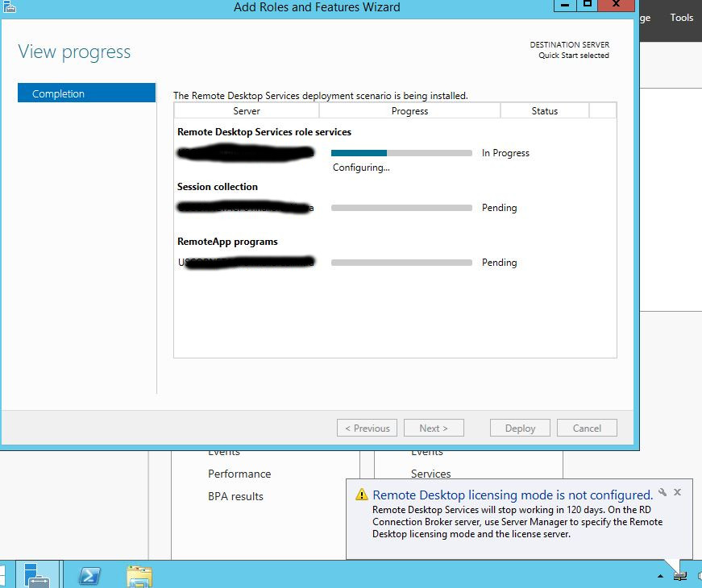This screenshot has width=702, height=588.
Task: Click the RemoteApp programs progress bar
Action: click(x=401, y=263)
